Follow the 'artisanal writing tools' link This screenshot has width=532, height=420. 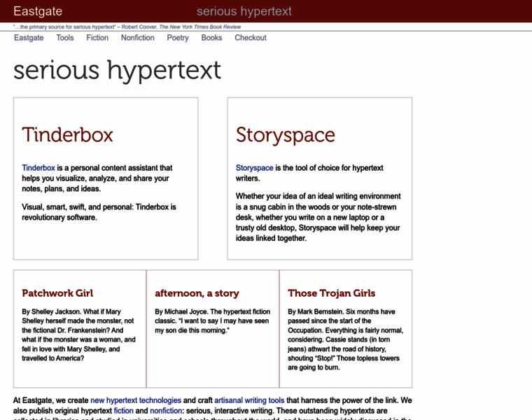pyautogui.click(x=249, y=400)
